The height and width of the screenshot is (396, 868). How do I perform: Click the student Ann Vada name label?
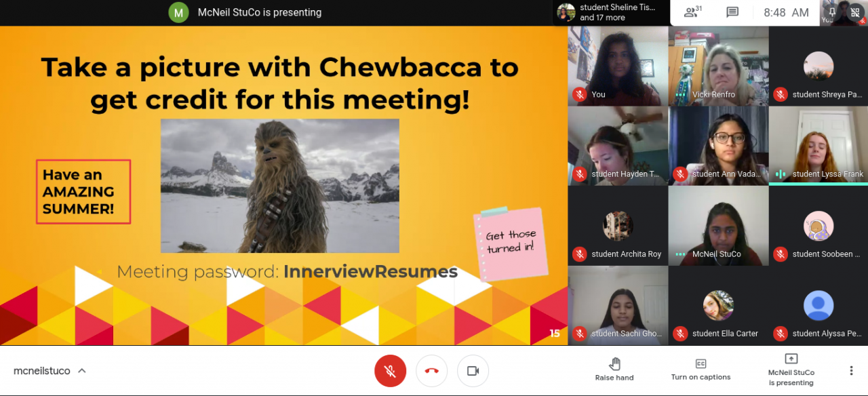pyautogui.click(x=726, y=174)
